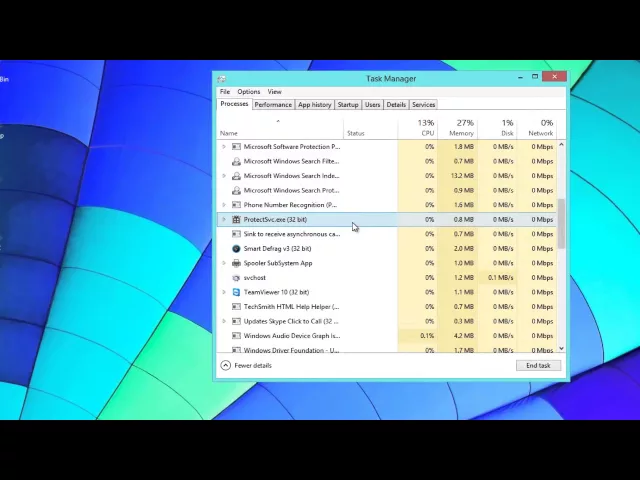Screen dimensions: 640x480
Task: Sort processes by Memory column header
Action: (458, 128)
